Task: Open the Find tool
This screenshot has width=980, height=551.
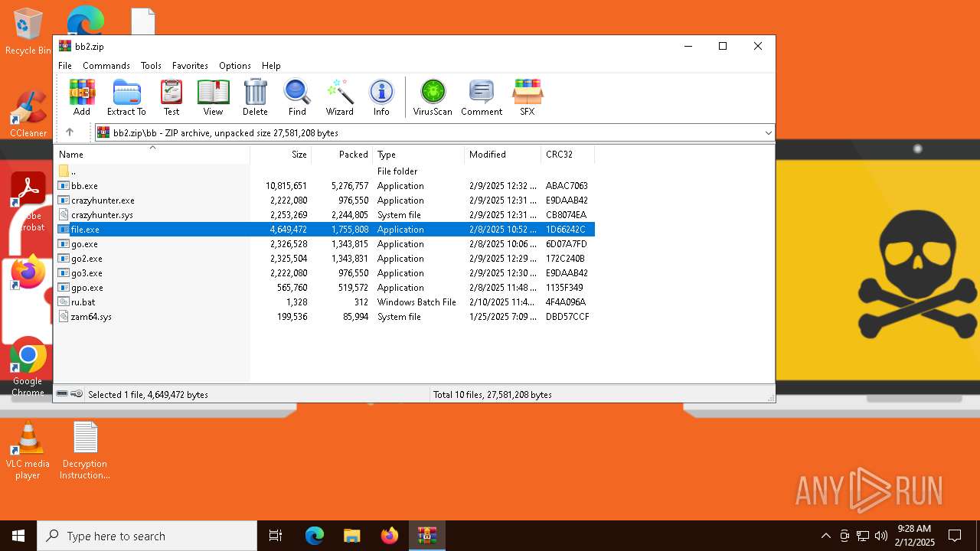Action: click(x=297, y=97)
